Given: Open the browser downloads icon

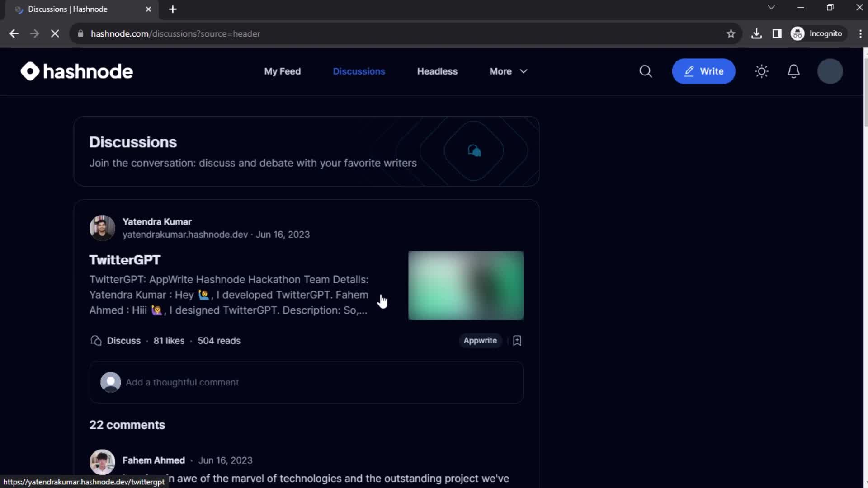Looking at the screenshot, I should tap(756, 34).
